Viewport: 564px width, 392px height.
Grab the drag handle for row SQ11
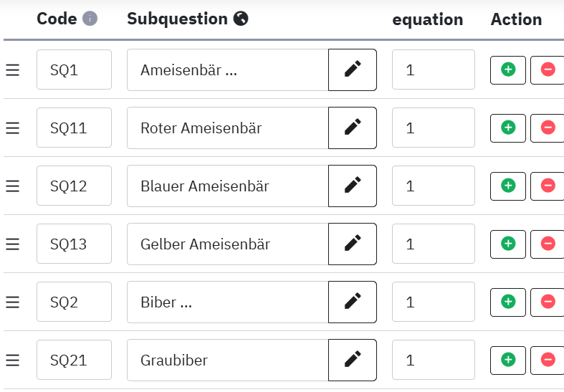point(12,128)
